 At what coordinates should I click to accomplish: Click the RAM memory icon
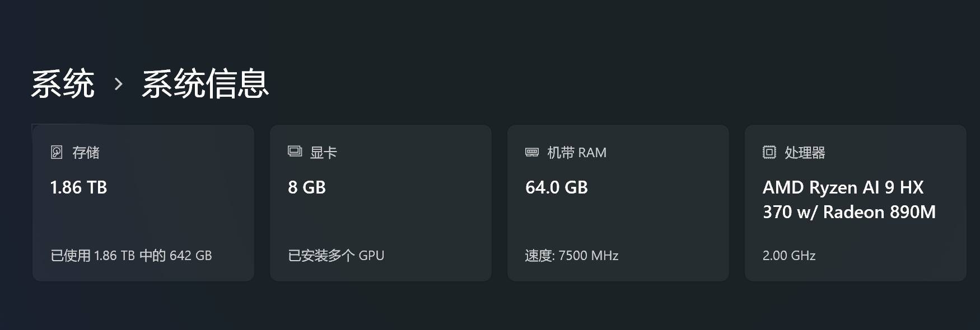pyautogui.click(x=532, y=152)
